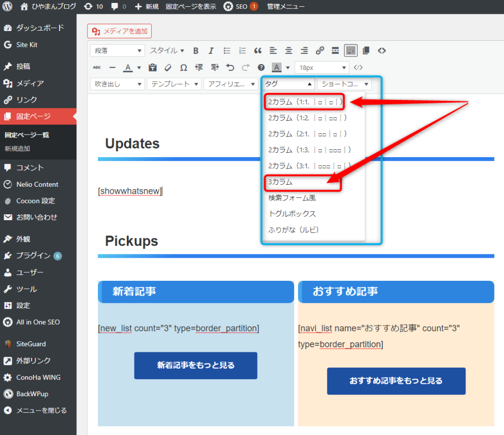Toggle the toolbar toggle keyboard icon

[350, 51]
